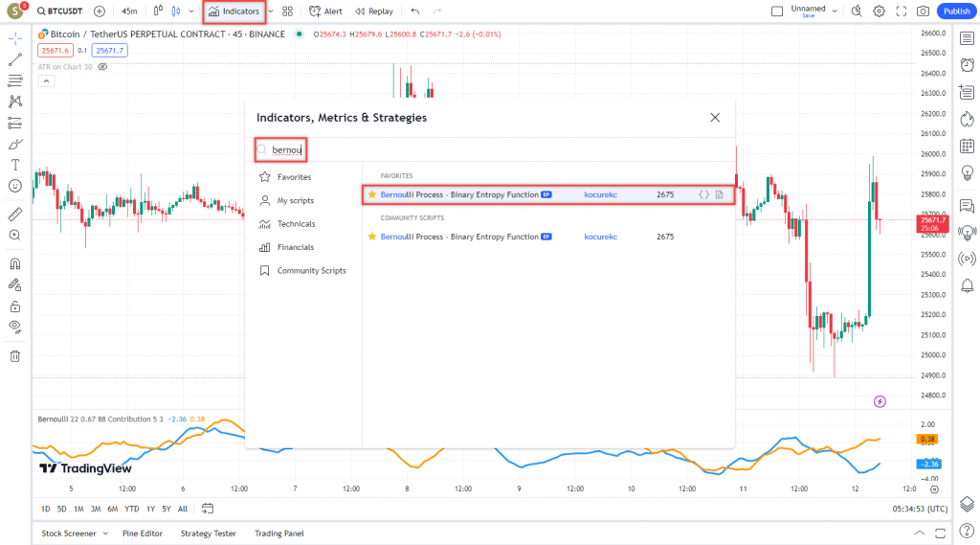The image size is (980, 545).
Task: Open the Unnamed layout save menu
Action: tap(808, 11)
